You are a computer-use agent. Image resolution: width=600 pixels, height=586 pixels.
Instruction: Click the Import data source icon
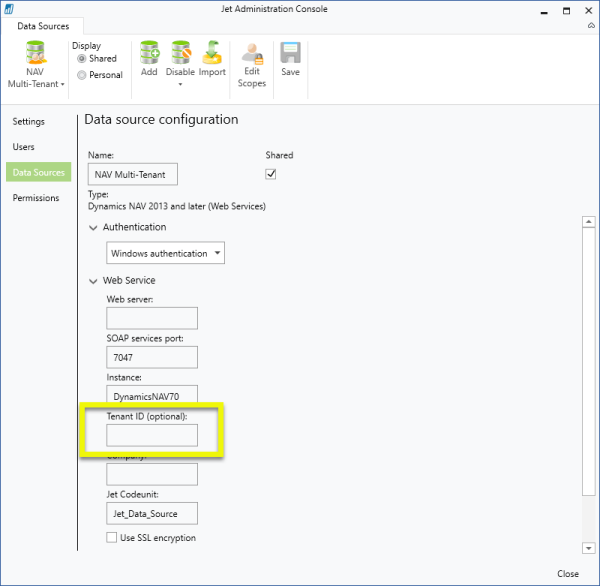pyautogui.click(x=212, y=54)
